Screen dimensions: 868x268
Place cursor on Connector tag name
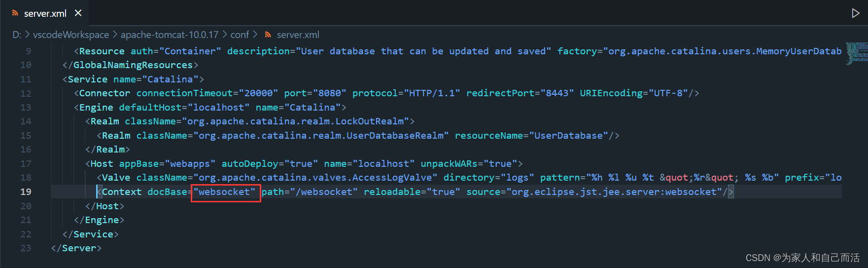pyautogui.click(x=104, y=93)
